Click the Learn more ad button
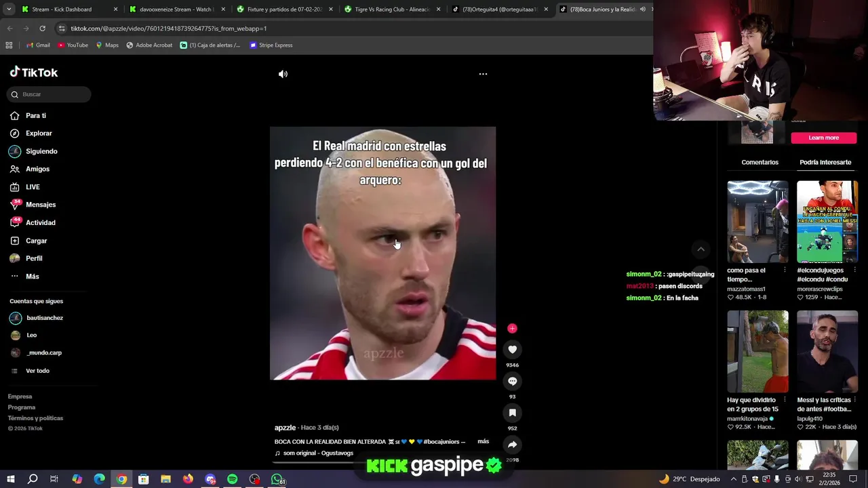Image resolution: width=868 pixels, height=488 pixels. tap(823, 138)
